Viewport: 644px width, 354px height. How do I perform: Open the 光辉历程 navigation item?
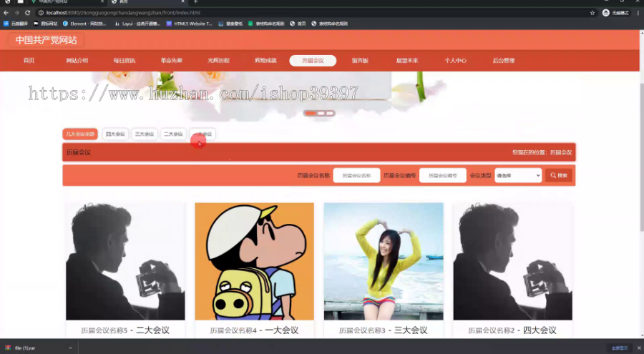click(218, 60)
